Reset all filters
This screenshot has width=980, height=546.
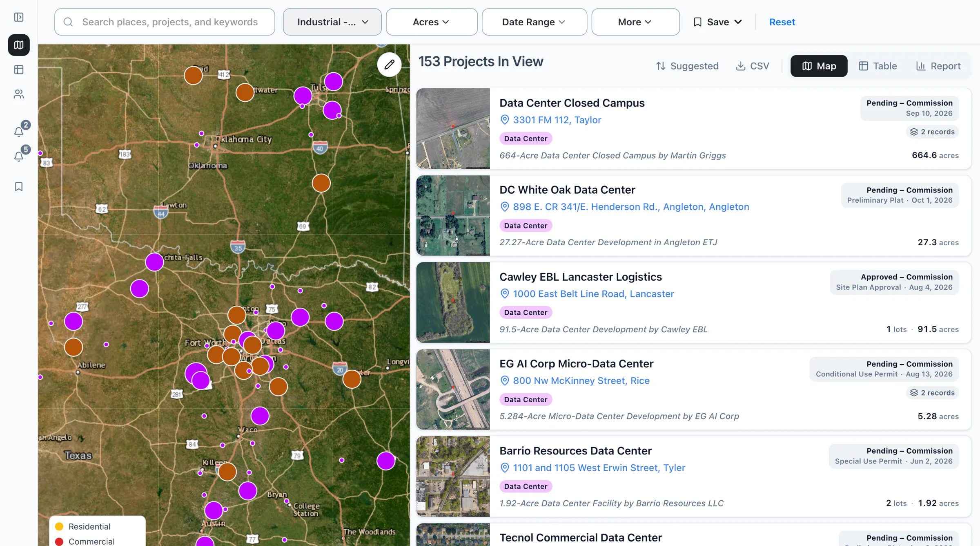[782, 22]
